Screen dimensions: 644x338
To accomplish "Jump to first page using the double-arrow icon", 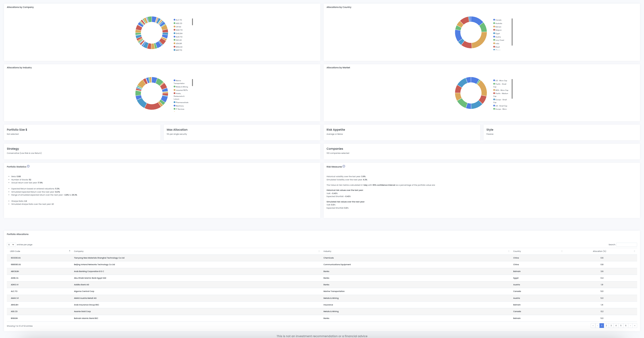I will tap(593, 326).
